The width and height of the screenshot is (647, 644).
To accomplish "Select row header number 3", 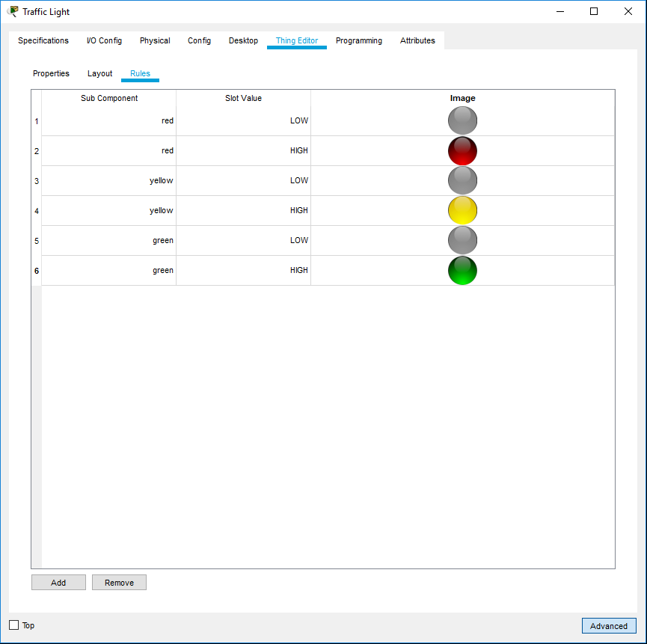I will [37, 181].
